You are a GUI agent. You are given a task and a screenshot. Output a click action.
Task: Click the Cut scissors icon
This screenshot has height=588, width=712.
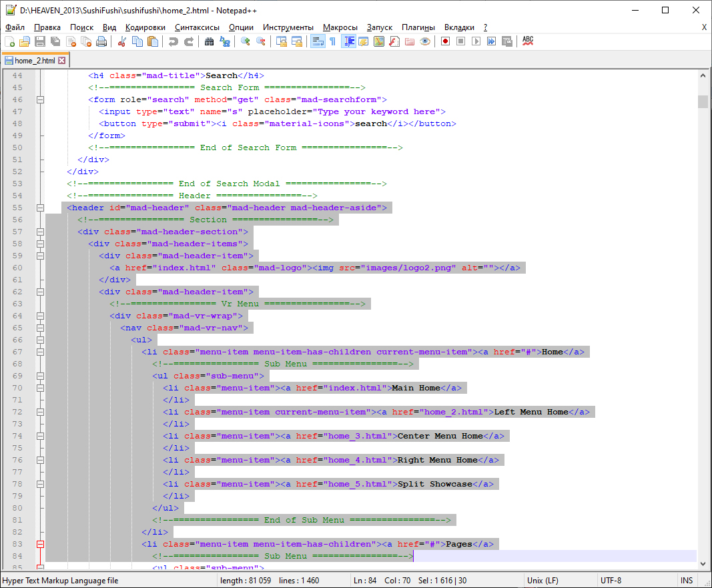122,41
